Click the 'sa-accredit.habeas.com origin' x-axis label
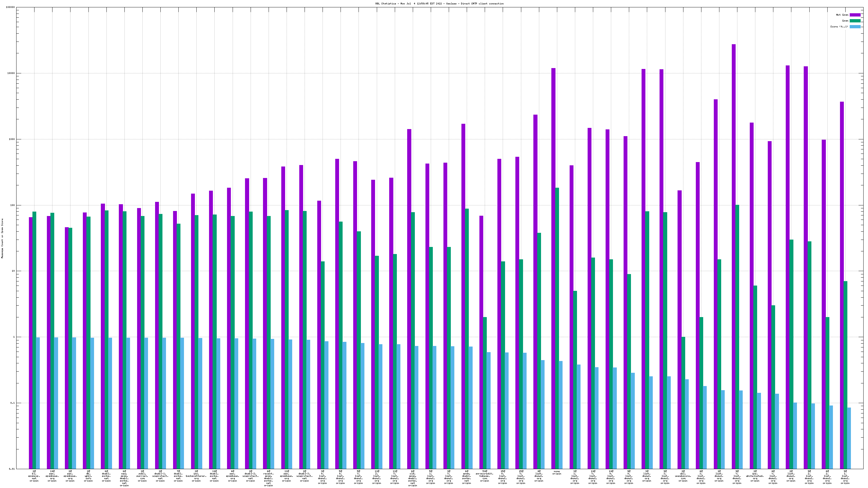Viewport: 868px width, 488px height. [x=484, y=476]
